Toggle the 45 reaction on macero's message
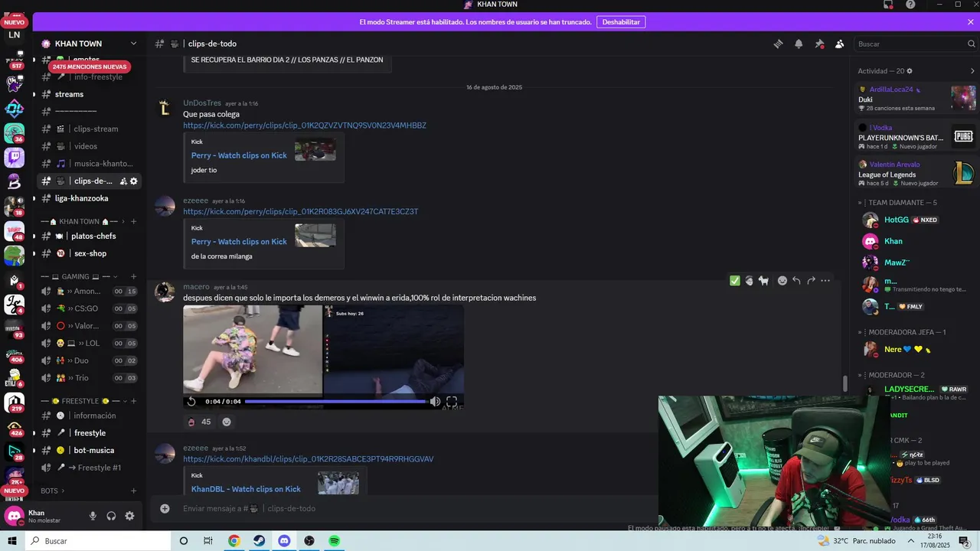The width and height of the screenshot is (980, 551). 199,422
